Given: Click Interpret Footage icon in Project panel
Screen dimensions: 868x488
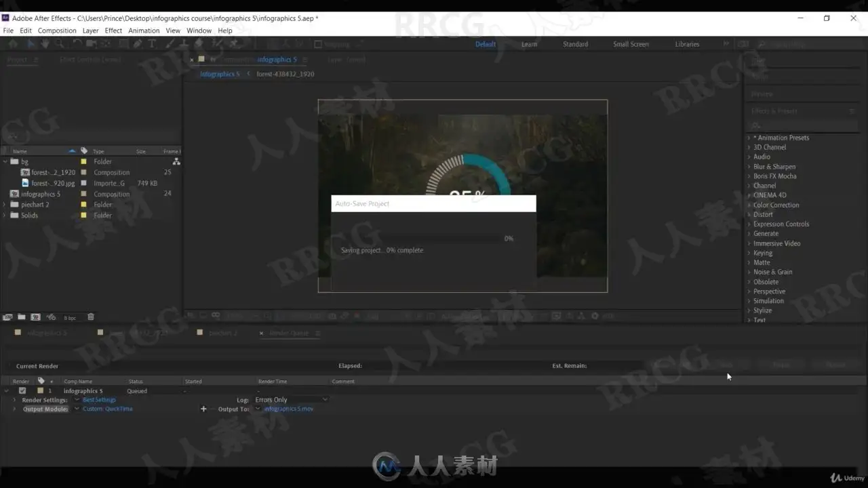Looking at the screenshot, I should (x=8, y=317).
